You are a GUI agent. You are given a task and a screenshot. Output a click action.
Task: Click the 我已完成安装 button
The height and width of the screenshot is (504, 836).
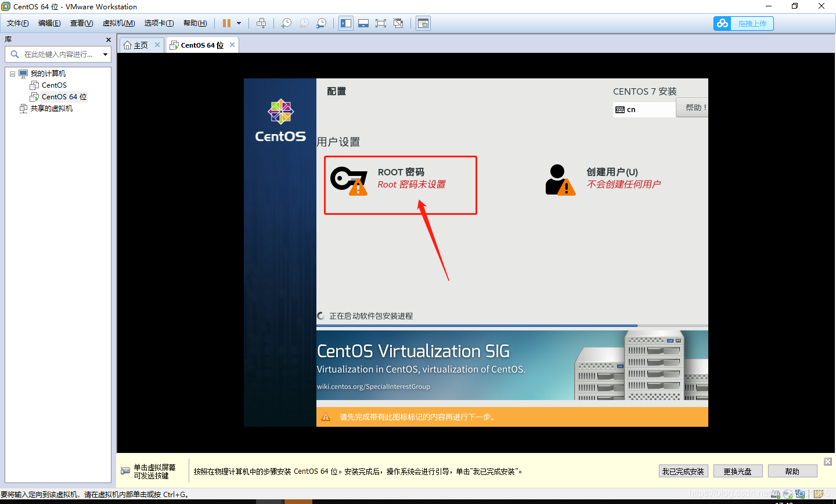(683, 471)
